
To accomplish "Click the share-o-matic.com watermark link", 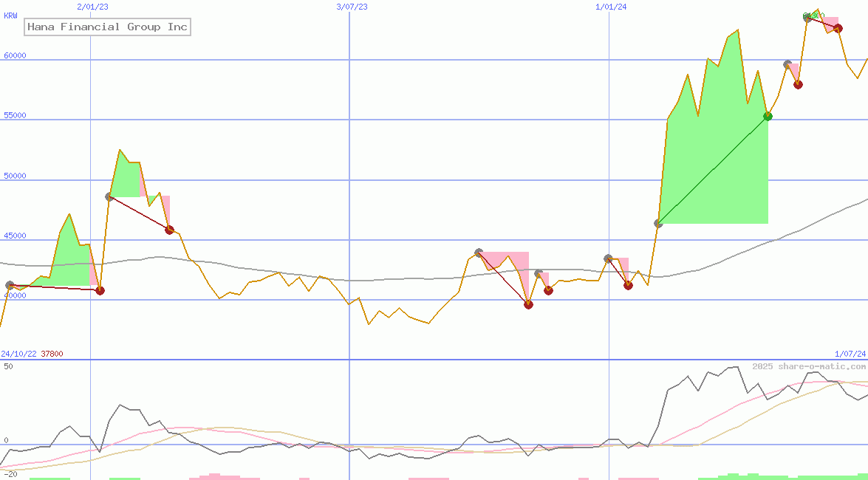I will tap(809, 366).
